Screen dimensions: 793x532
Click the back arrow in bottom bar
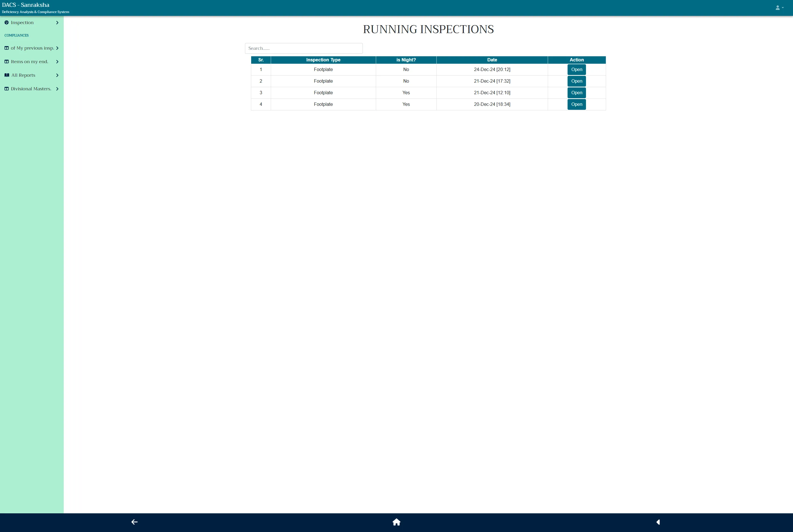pyautogui.click(x=135, y=522)
